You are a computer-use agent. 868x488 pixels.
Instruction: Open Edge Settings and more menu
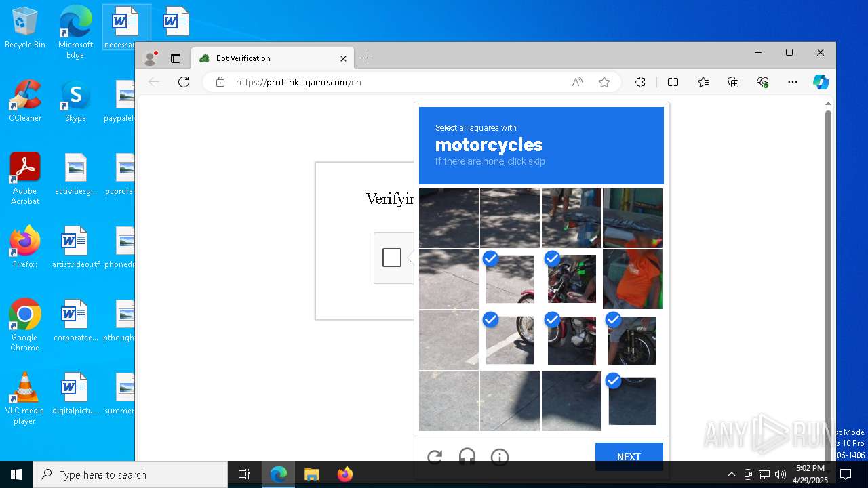coord(793,82)
